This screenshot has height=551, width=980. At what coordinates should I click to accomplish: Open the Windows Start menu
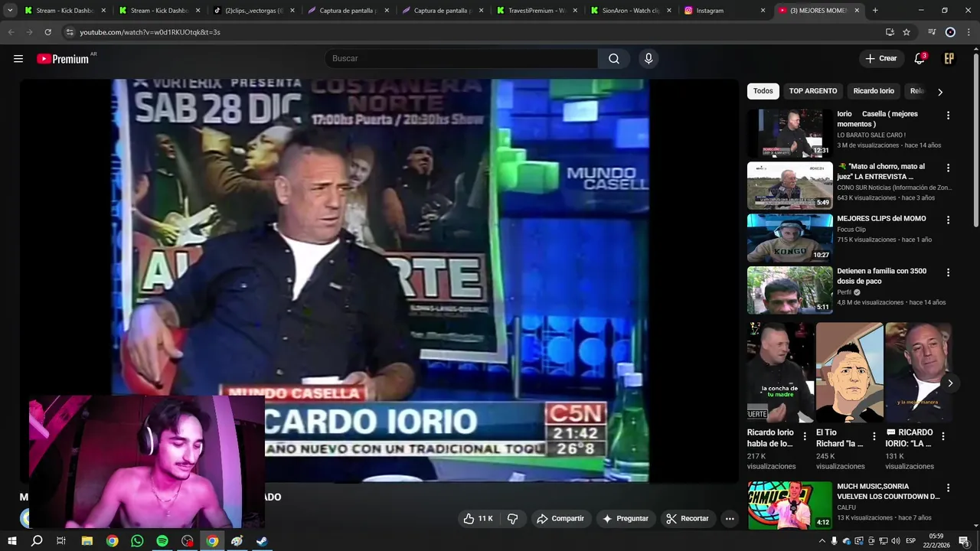pos(12,541)
